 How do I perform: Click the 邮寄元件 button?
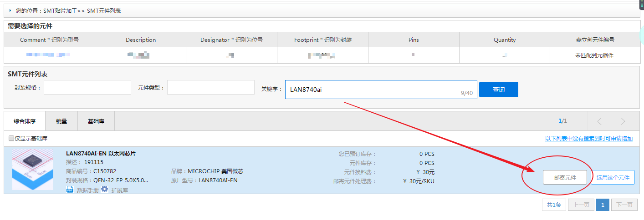565,177
